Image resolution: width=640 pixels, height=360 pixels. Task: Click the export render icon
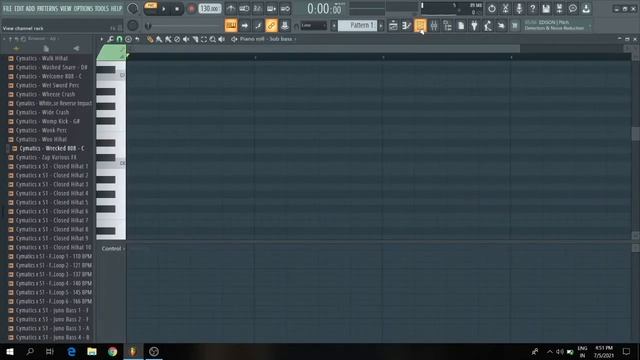pos(559,9)
